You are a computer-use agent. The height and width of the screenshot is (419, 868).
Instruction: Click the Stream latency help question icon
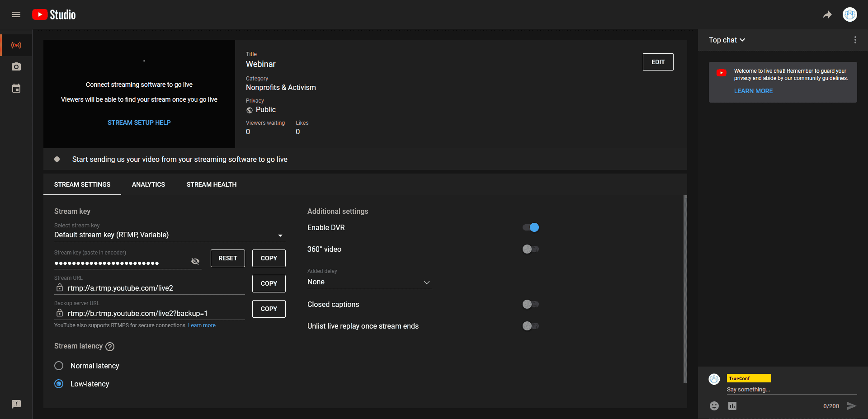click(x=110, y=347)
